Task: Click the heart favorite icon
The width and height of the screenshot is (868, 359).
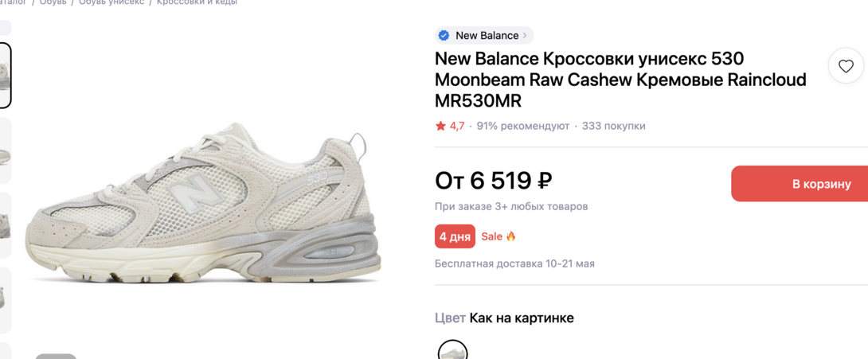Action: pyautogui.click(x=846, y=67)
